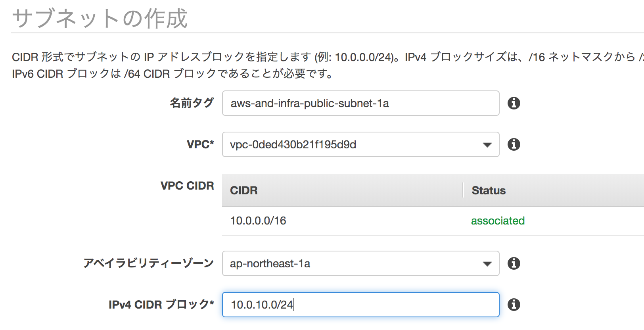Click the アベイラビリティーゾーン label
This screenshot has width=644, height=330.
tap(148, 263)
